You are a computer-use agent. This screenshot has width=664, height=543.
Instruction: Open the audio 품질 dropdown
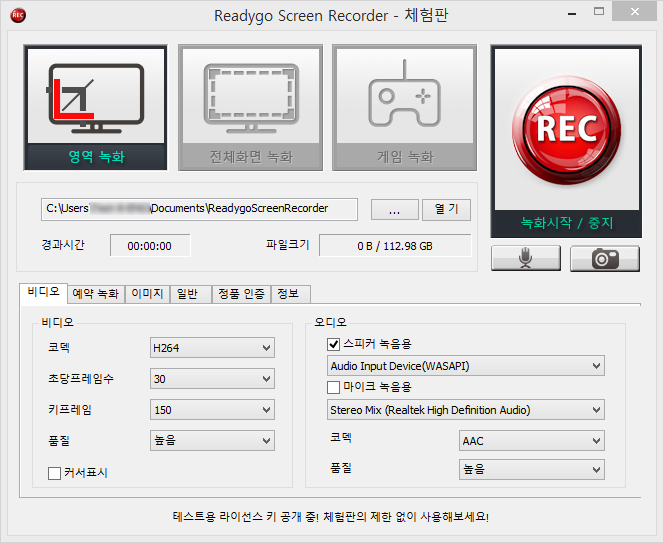click(532, 469)
